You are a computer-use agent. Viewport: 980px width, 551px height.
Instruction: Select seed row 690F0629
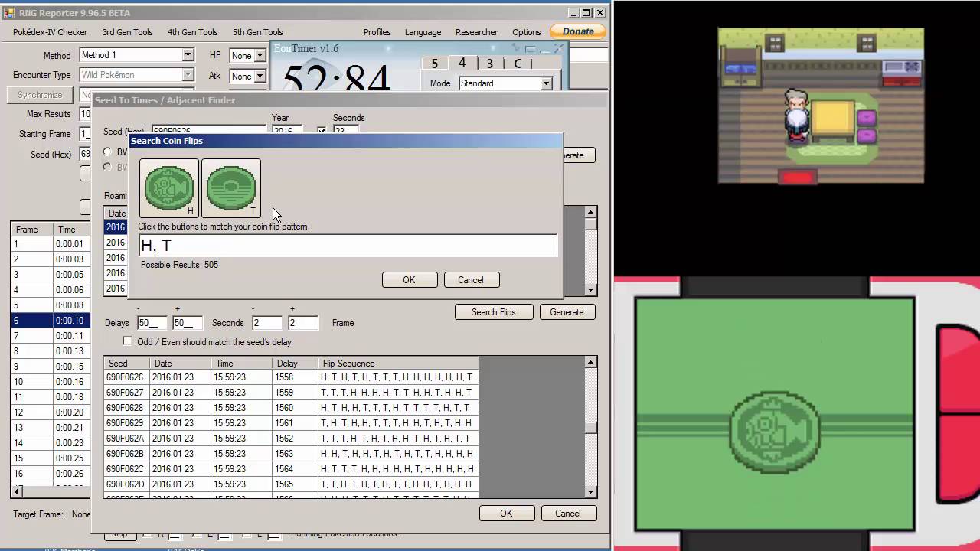tap(291, 423)
